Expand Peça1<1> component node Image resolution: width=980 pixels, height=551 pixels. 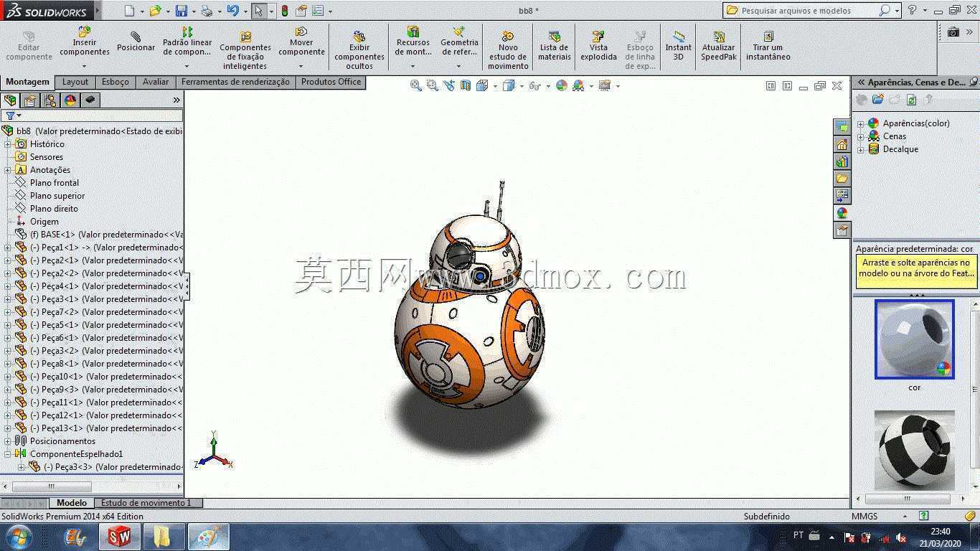click(8, 248)
